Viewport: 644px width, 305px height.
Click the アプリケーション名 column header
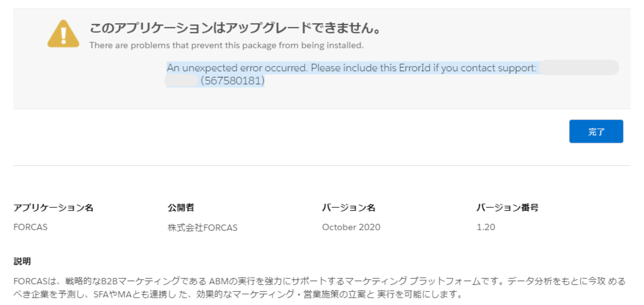54,207
